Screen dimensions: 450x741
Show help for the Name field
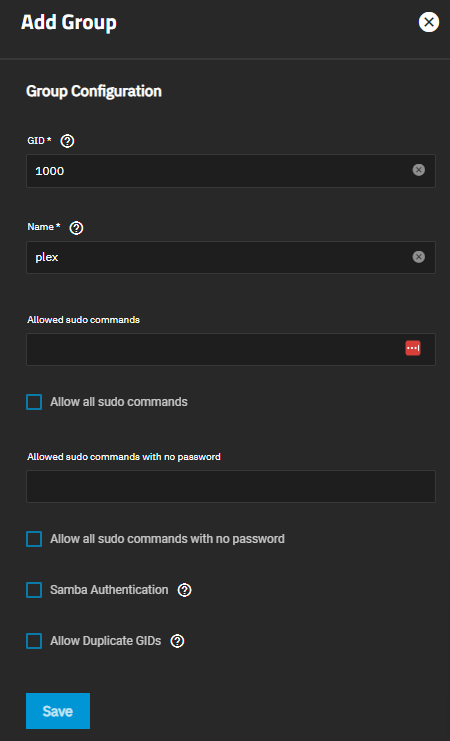coord(76,228)
